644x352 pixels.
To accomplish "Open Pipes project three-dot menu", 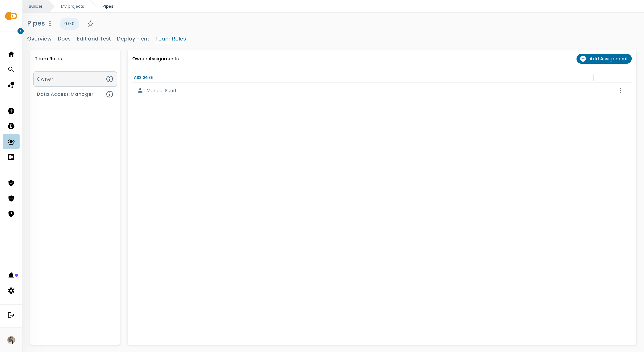I will (x=50, y=24).
